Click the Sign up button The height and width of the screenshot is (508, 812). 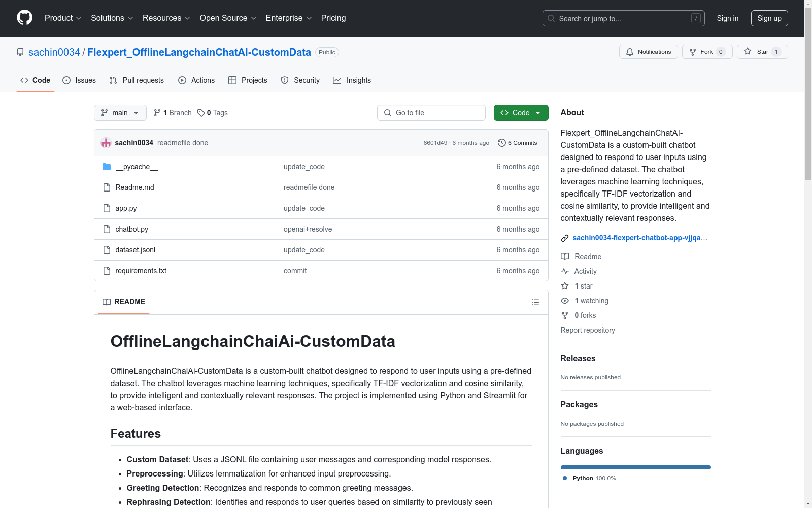(x=769, y=18)
